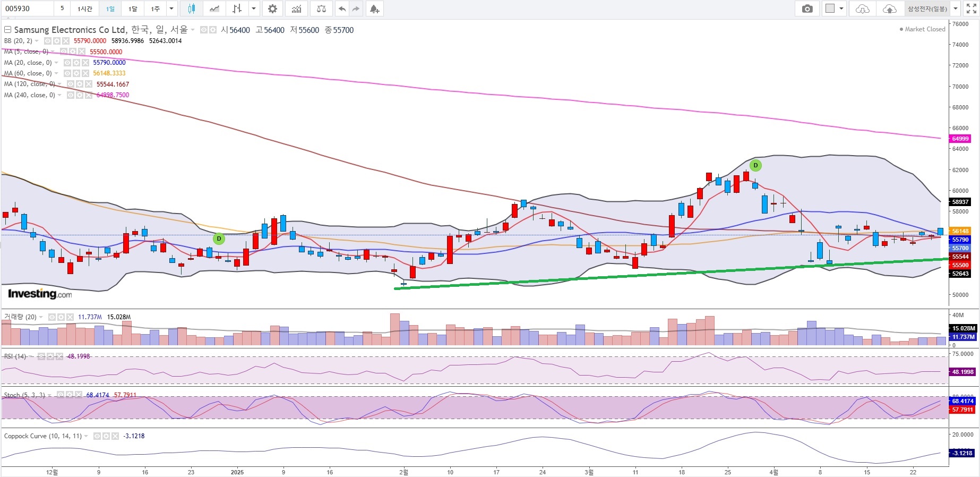This screenshot has width=980, height=477.
Task: Open settings for MA (20, close, 0)
Action: [x=76, y=63]
